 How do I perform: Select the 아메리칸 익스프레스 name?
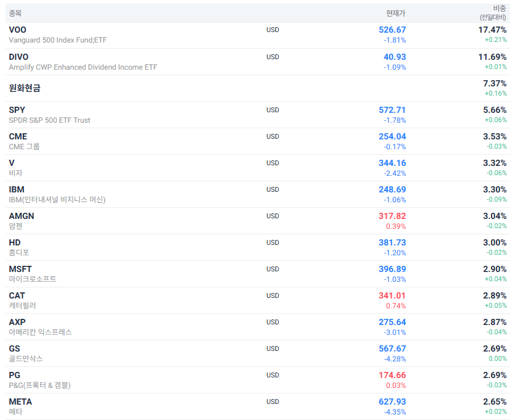tap(40, 332)
